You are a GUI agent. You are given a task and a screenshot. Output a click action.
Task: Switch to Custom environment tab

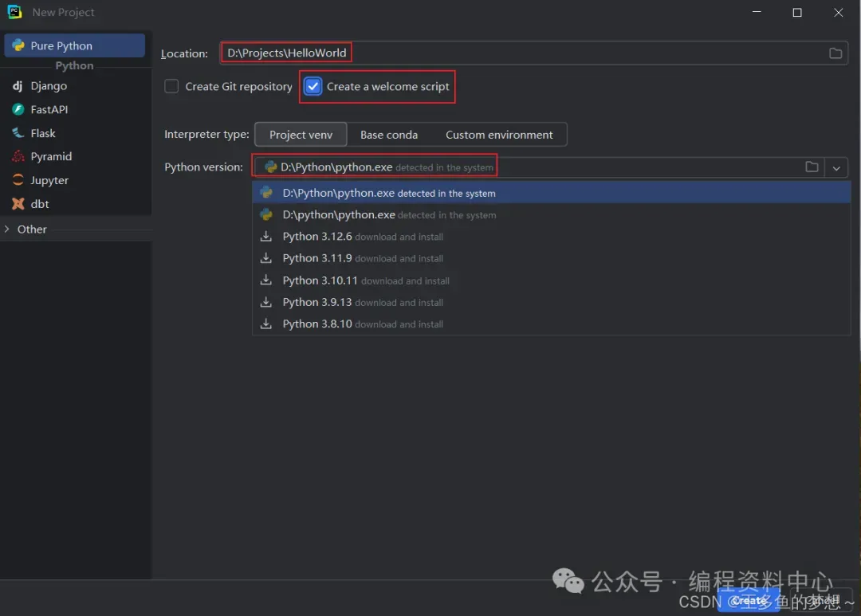[x=499, y=135]
